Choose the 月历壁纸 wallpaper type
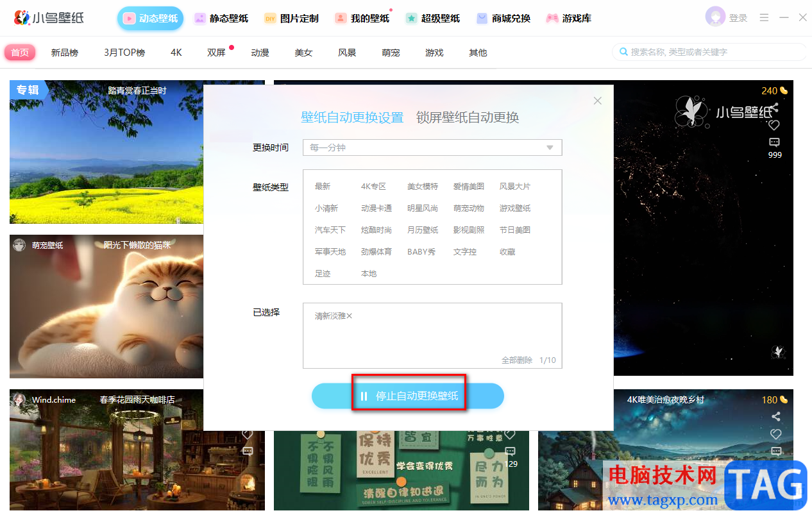Viewport: 812px width, 513px height. (423, 230)
